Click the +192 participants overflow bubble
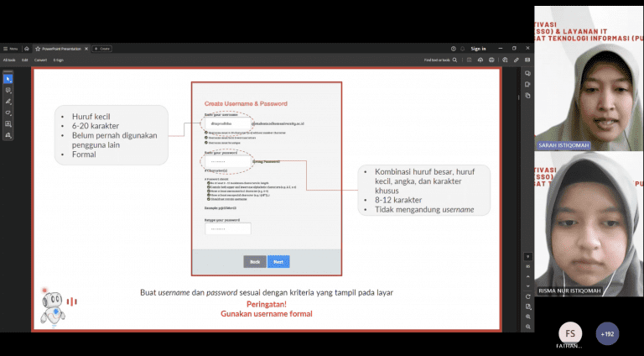The height and width of the screenshot is (356, 644). (x=607, y=332)
